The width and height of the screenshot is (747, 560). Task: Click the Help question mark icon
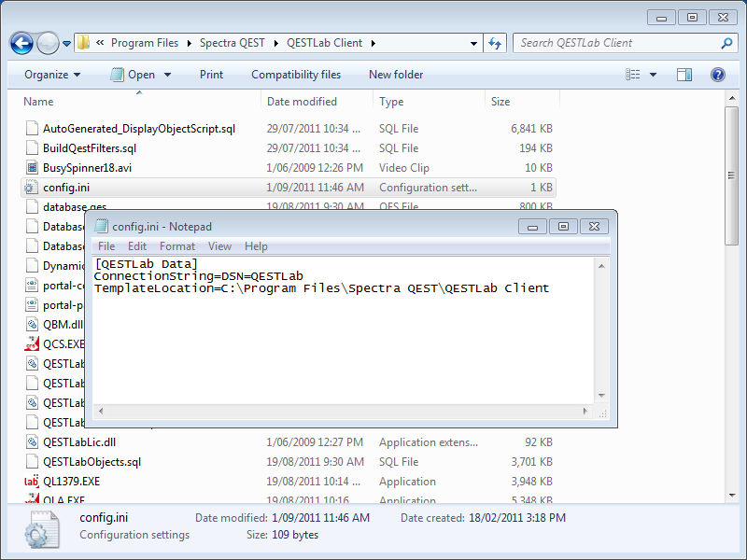coord(718,75)
